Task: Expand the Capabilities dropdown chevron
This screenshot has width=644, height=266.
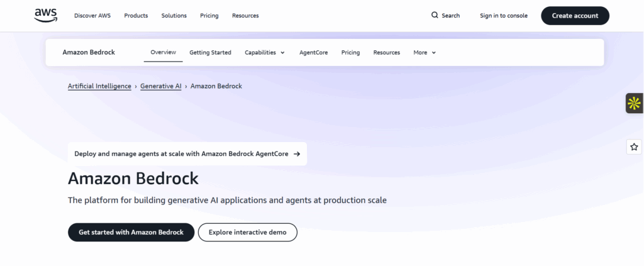Action: (282, 53)
